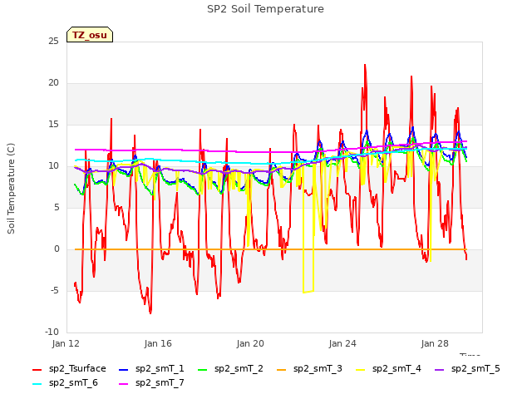Click the tallest red Tsurface peak near Jan 25
The height and width of the screenshot is (399, 532).
365,65
